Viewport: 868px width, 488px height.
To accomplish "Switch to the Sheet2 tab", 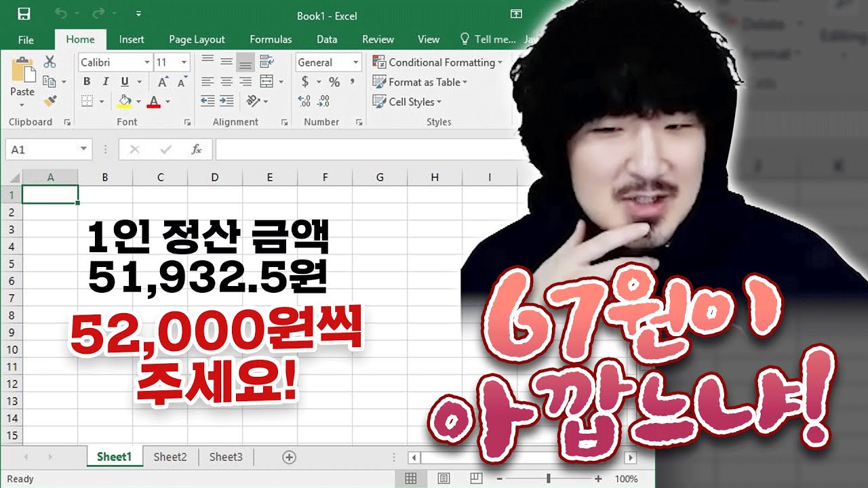I will pyautogui.click(x=170, y=457).
